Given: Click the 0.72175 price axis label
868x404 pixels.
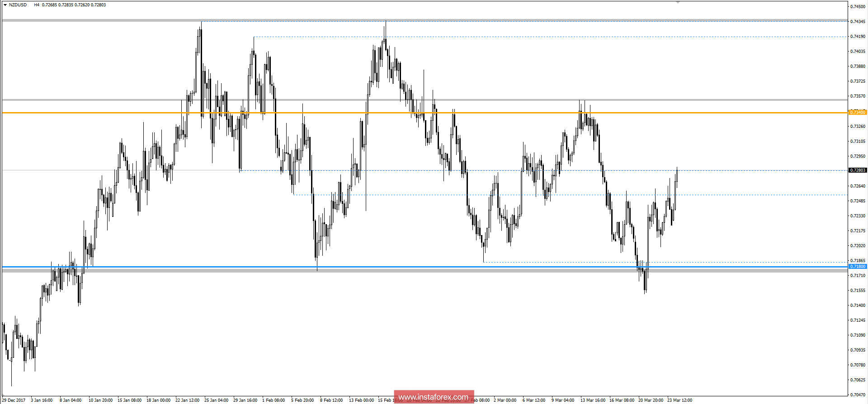Looking at the screenshot, I should pyautogui.click(x=858, y=231).
